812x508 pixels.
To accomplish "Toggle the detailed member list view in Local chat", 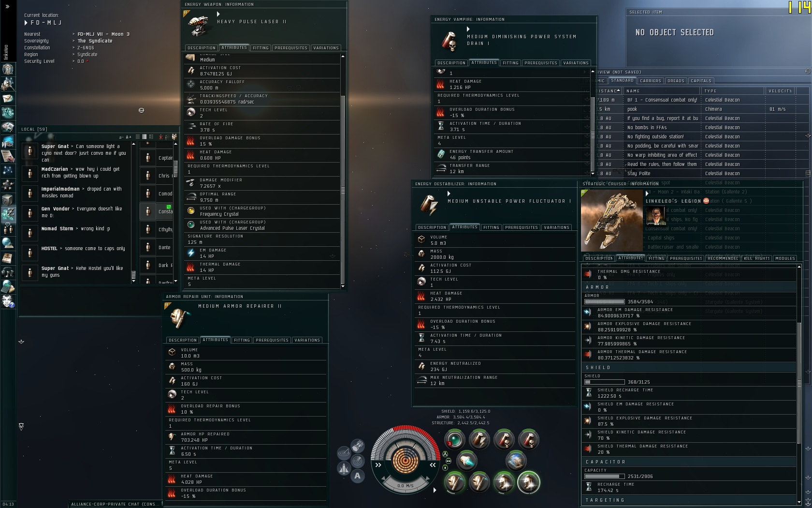I will click(x=151, y=137).
